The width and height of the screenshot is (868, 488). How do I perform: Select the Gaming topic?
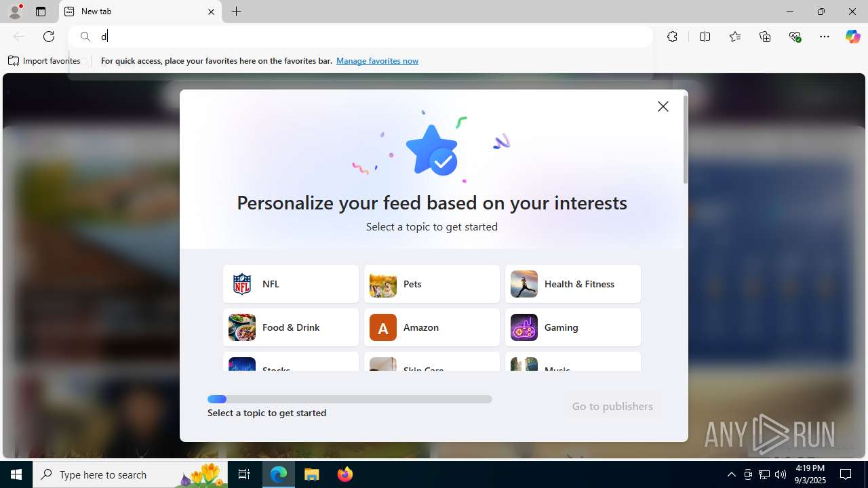click(x=573, y=327)
